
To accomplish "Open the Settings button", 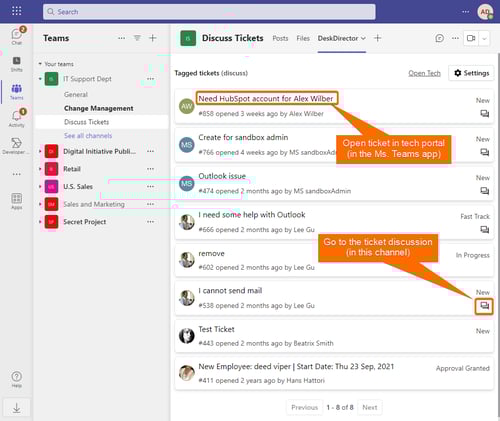I will point(471,73).
